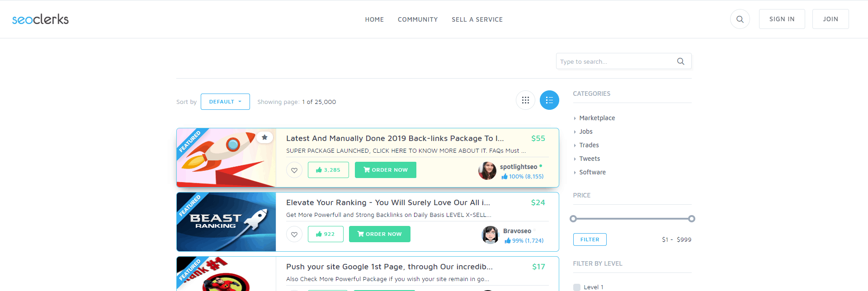Favorite the 2019 Back-links Package listing with the heart
This screenshot has width=868, height=291.
(294, 170)
